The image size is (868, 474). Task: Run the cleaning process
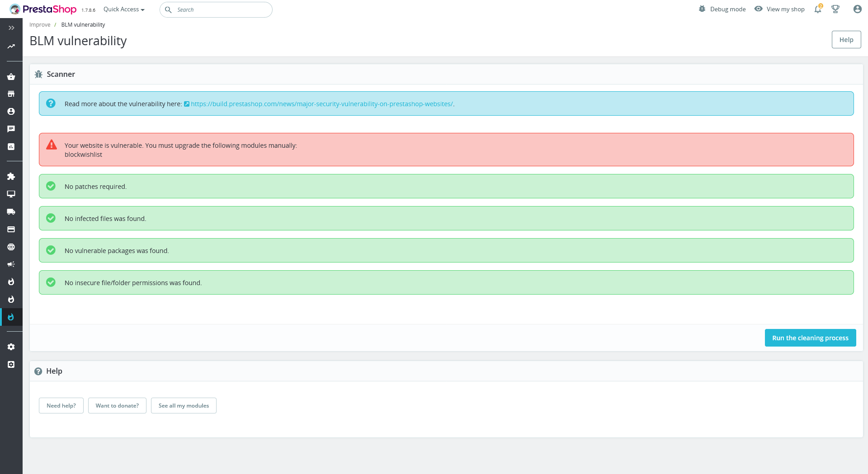click(x=810, y=338)
